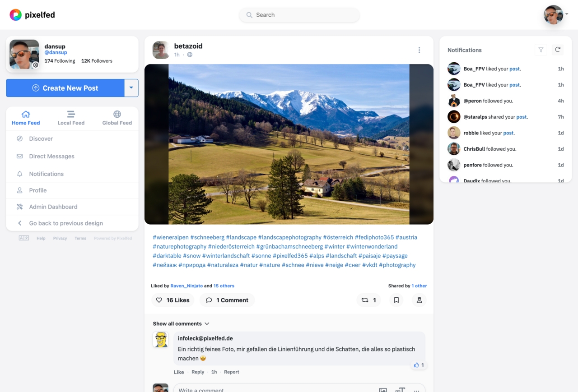Open the three-dot post options menu
The width and height of the screenshot is (578, 392).
[x=419, y=50]
